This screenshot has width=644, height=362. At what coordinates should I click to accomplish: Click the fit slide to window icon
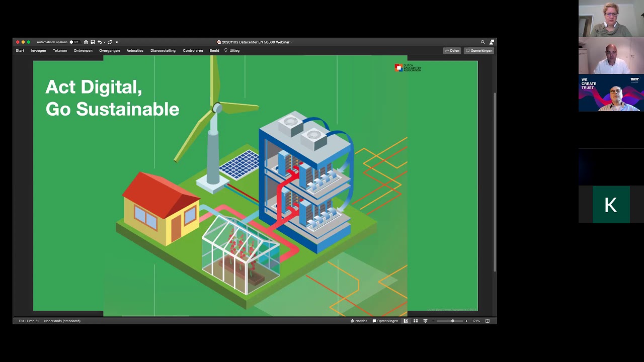(487, 321)
